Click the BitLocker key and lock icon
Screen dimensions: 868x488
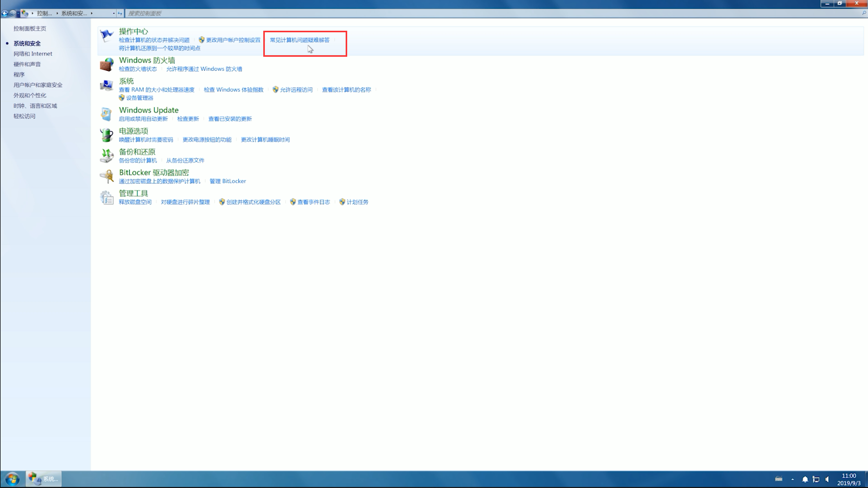click(x=107, y=177)
